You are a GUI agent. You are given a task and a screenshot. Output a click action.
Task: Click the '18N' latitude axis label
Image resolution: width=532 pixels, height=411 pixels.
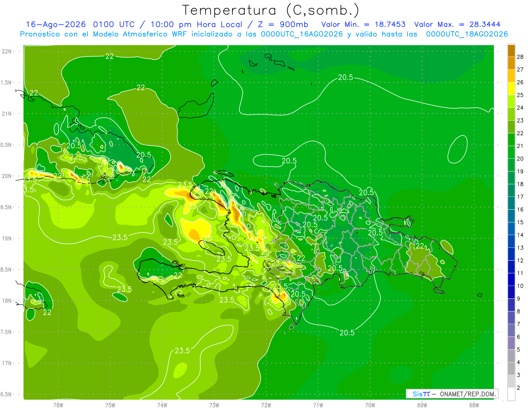pos(7,301)
